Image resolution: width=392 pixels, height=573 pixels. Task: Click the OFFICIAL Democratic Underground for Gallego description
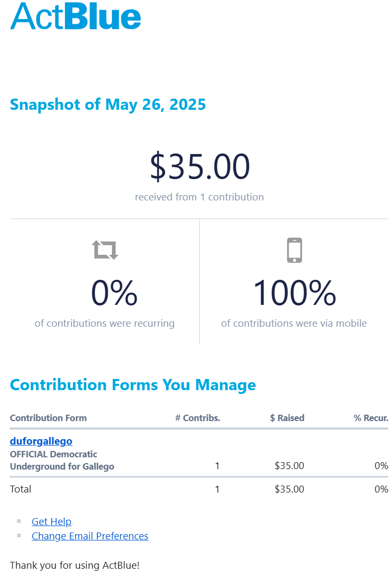62,461
